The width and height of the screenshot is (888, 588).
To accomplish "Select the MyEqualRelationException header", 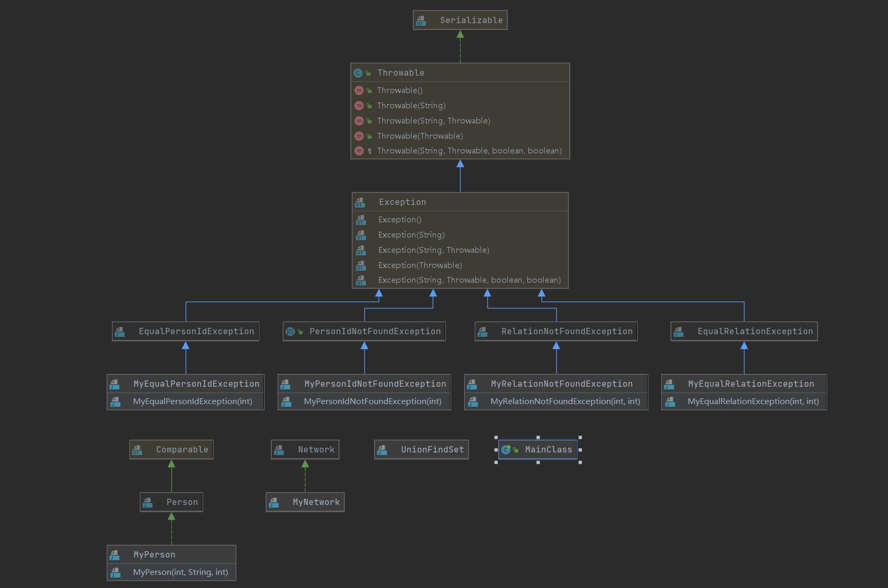I will coord(744,384).
